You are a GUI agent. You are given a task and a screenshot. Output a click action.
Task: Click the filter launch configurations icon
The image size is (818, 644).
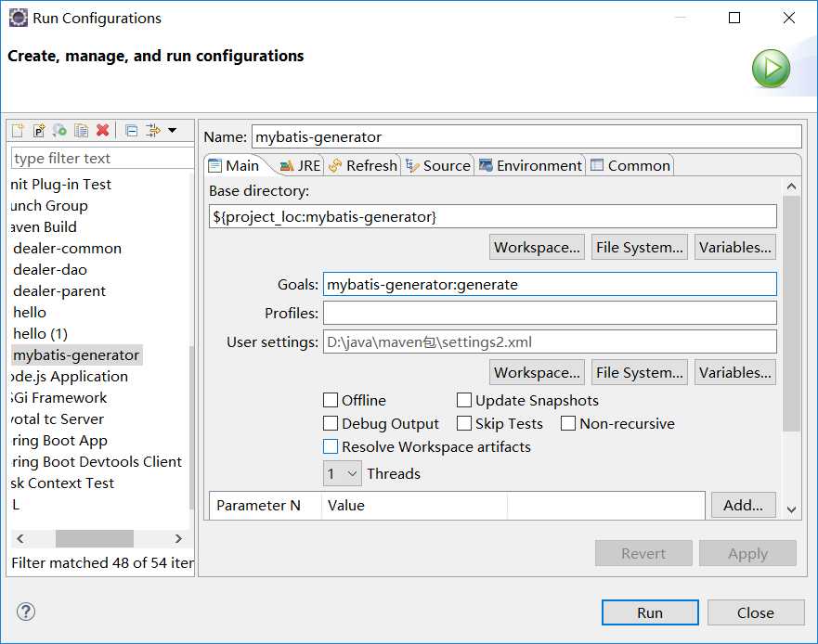(x=153, y=130)
